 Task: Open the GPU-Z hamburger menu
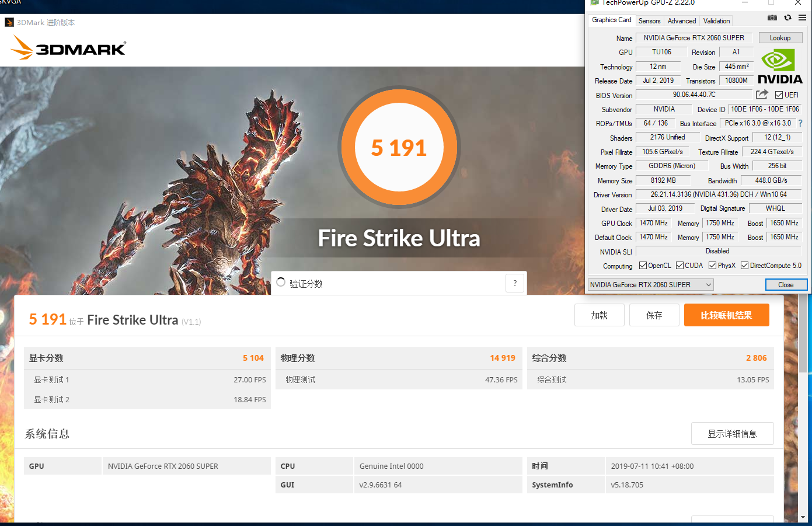coord(802,18)
